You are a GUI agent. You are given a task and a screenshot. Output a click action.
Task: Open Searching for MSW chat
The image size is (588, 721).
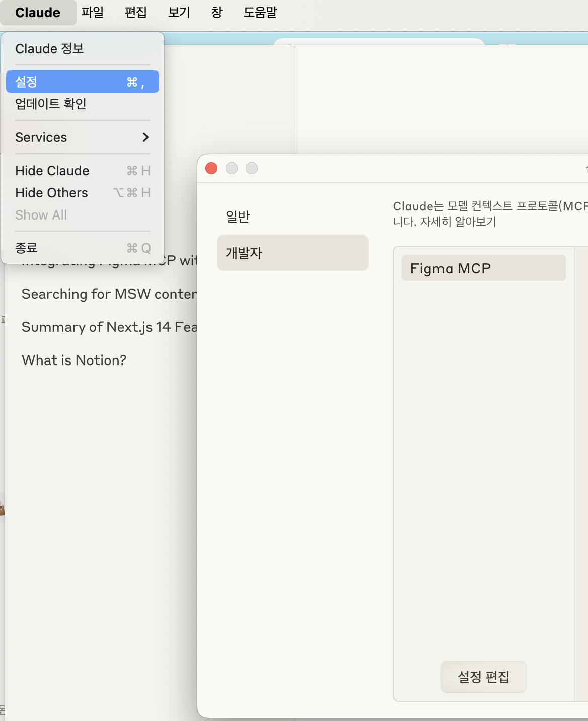tap(110, 294)
